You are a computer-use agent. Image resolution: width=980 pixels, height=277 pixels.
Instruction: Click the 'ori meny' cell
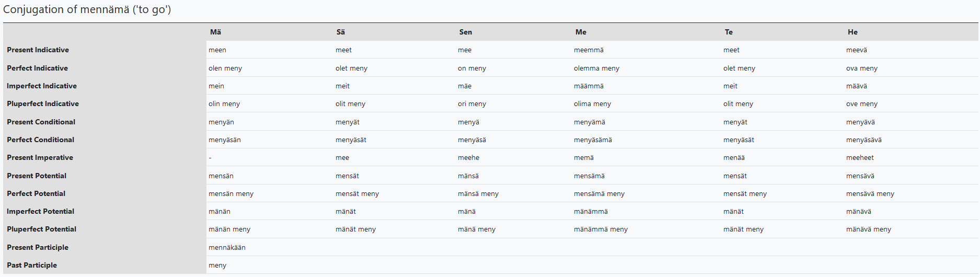pos(471,104)
